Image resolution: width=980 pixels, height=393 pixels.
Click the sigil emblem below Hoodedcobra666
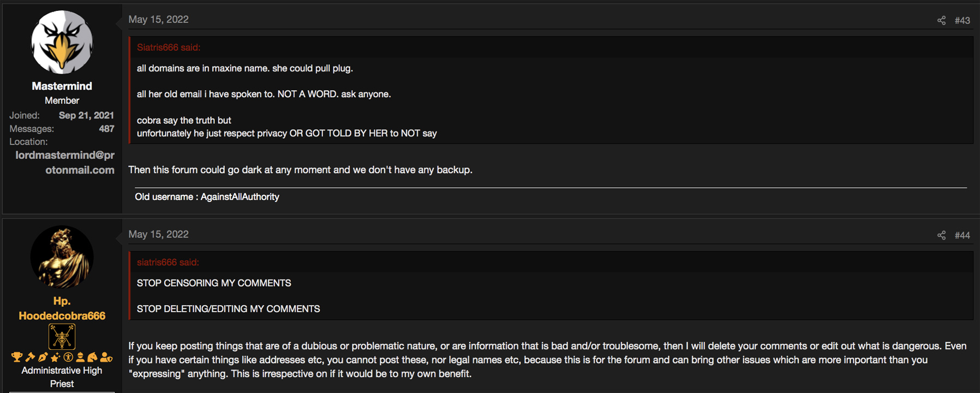point(62,337)
